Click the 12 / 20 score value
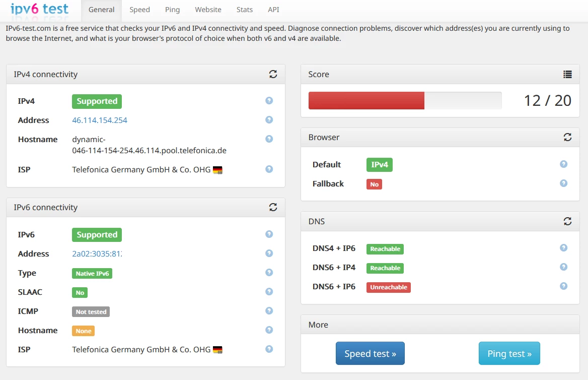Image resolution: width=588 pixels, height=380 pixels. pos(548,101)
